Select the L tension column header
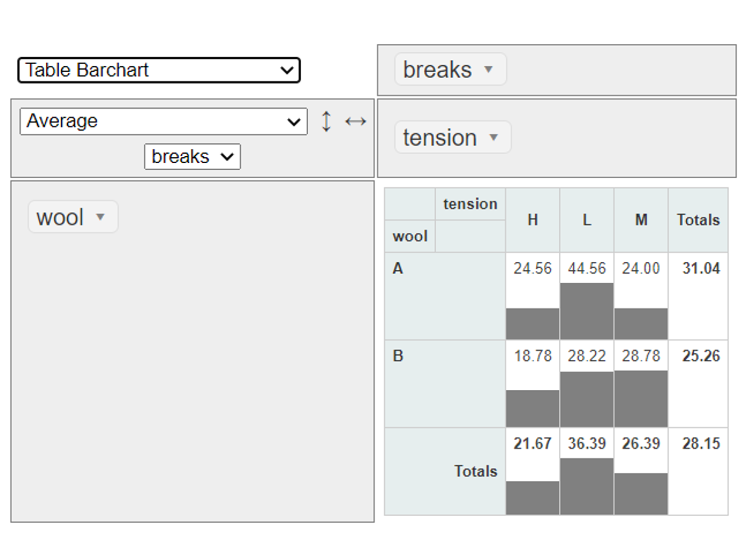Viewport: 747px width, 560px height. [587, 220]
